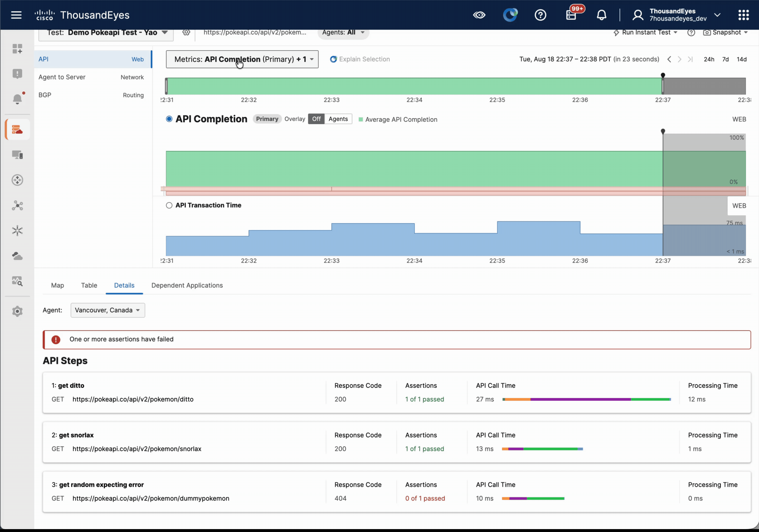Open the cloud icon in sidebar
This screenshot has height=532, width=759.
17,256
